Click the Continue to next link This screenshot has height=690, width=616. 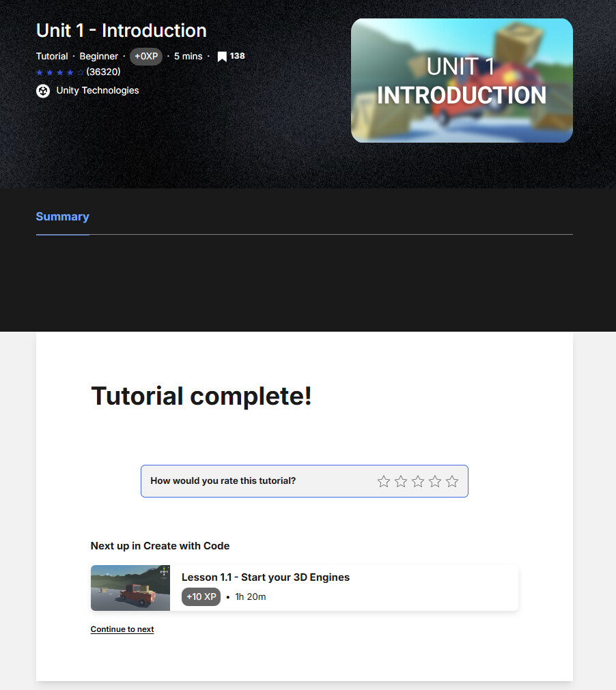coord(122,629)
